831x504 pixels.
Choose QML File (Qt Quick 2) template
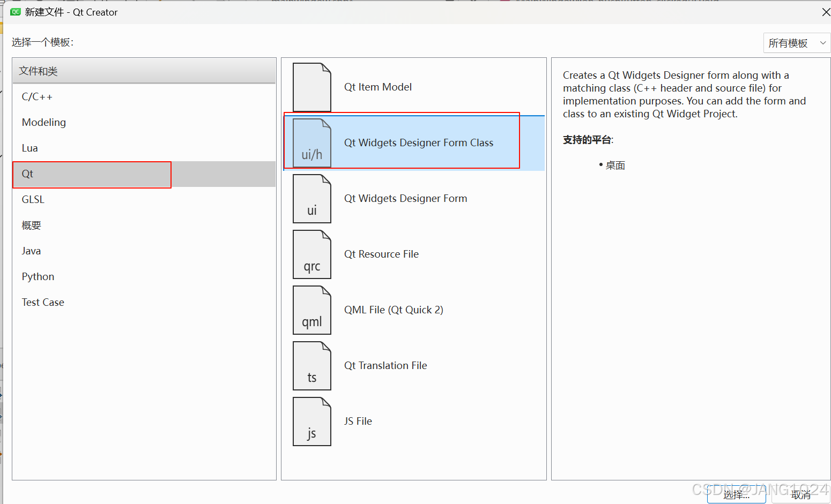[414, 310]
